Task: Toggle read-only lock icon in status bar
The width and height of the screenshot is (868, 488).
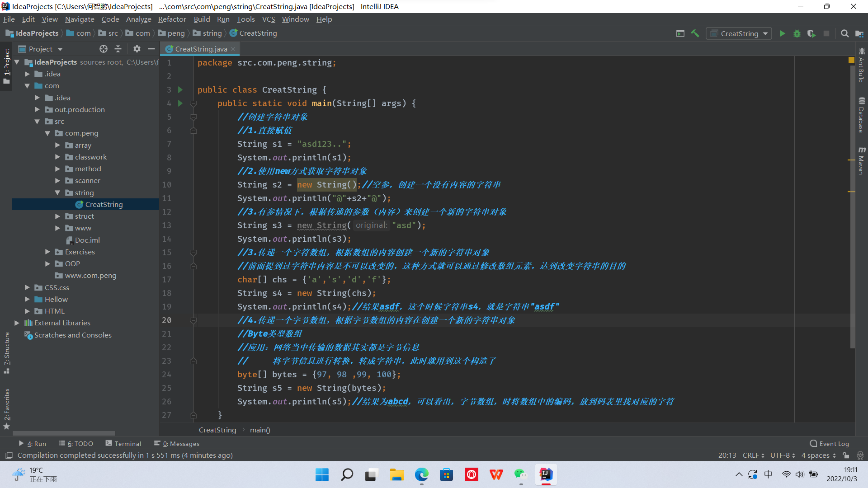Action: (x=846, y=455)
